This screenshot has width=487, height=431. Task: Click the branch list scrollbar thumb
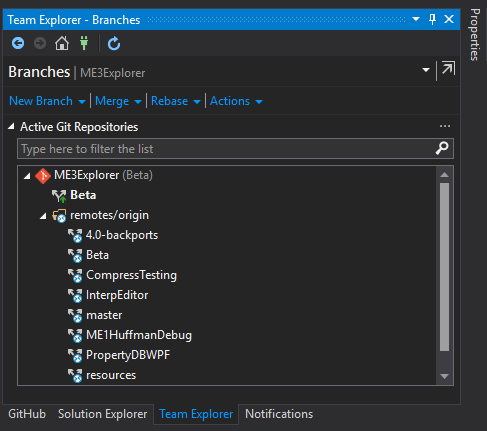point(444,267)
